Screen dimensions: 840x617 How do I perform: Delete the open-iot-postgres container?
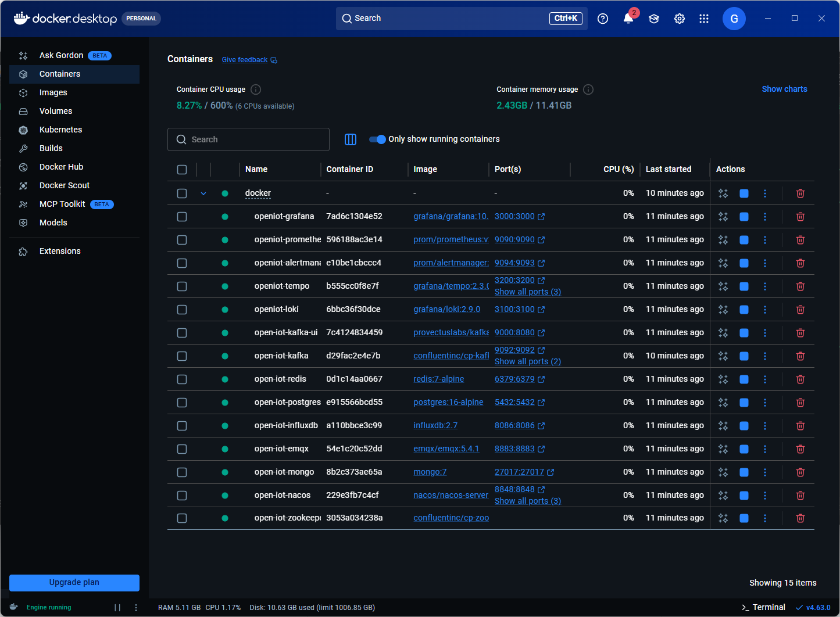[800, 403]
